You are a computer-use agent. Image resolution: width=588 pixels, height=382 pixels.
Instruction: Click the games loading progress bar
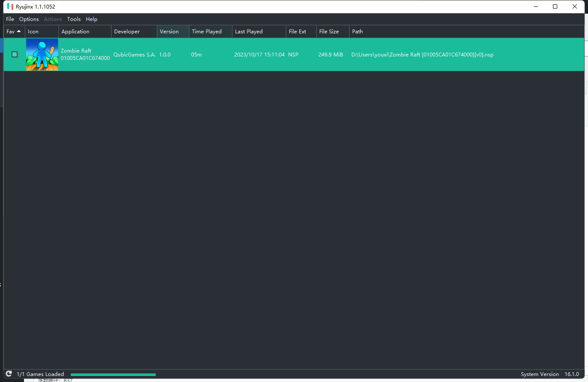[x=113, y=375]
